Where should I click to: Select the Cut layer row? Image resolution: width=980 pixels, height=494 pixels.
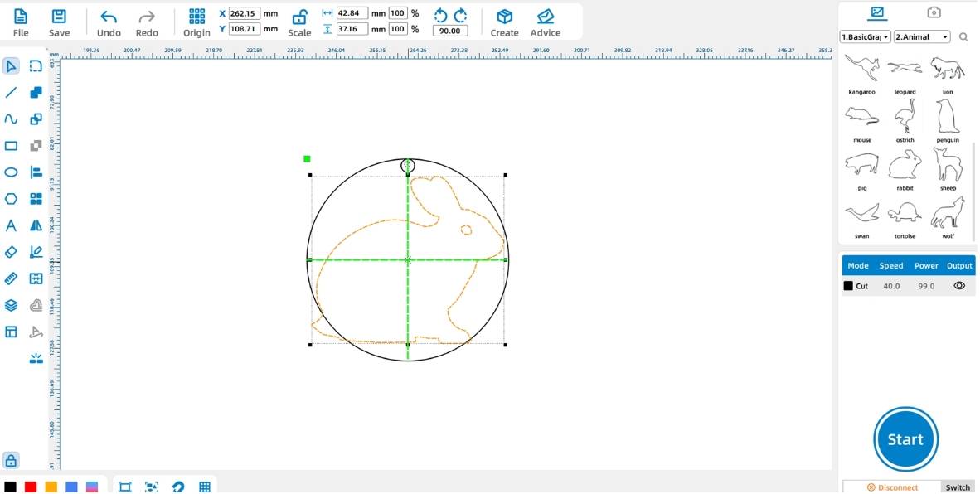click(908, 286)
